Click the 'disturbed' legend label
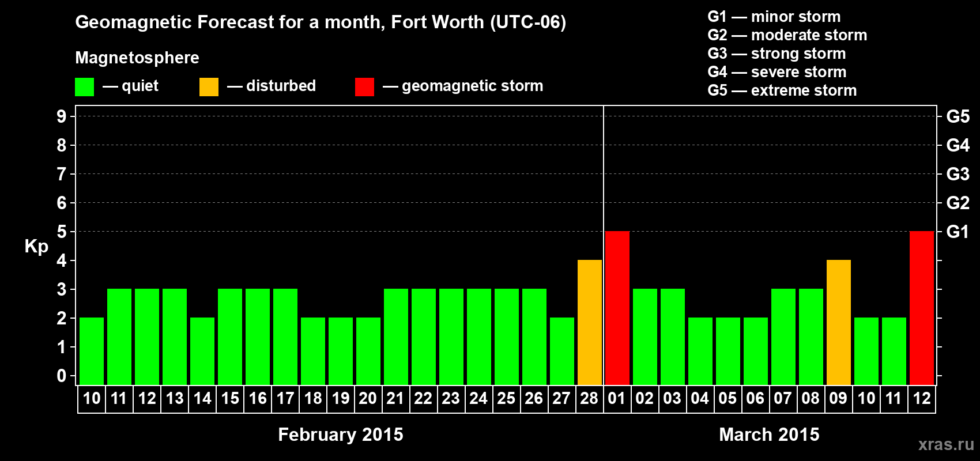Viewport: 980px width, 461px height. coord(281,86)
